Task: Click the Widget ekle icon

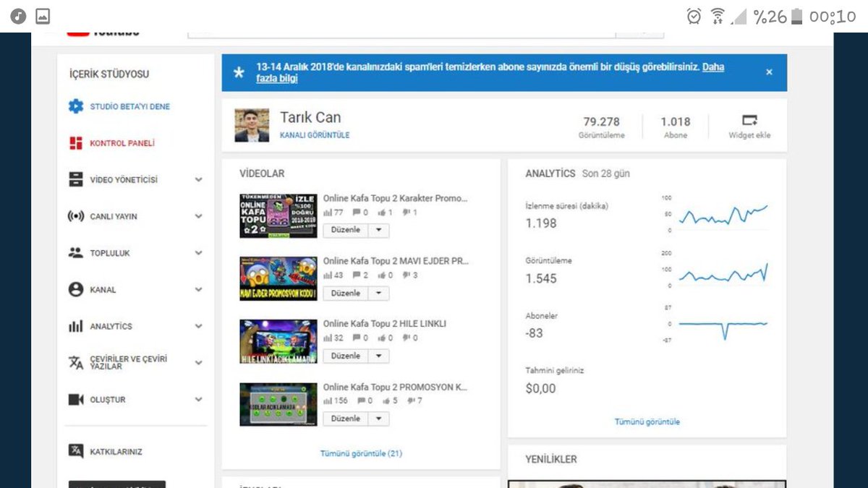Action: tap(749, 121)
